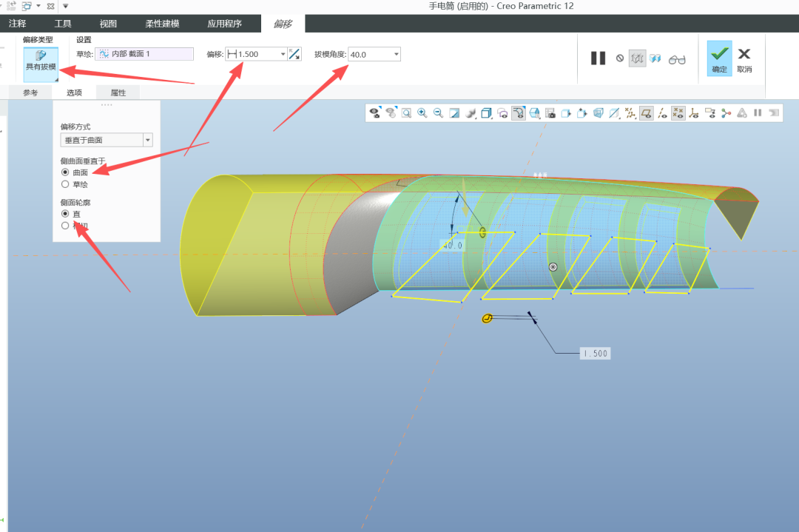Select the 直 side profile radio button

[x=65, y=214]
